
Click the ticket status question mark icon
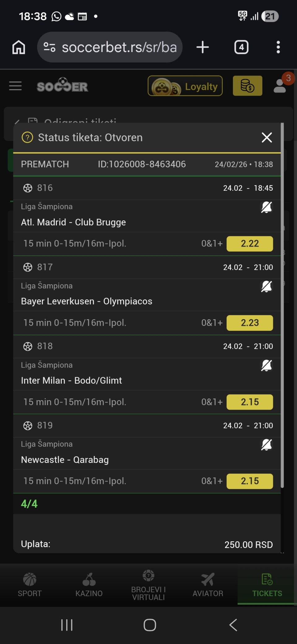coord(27,137)
